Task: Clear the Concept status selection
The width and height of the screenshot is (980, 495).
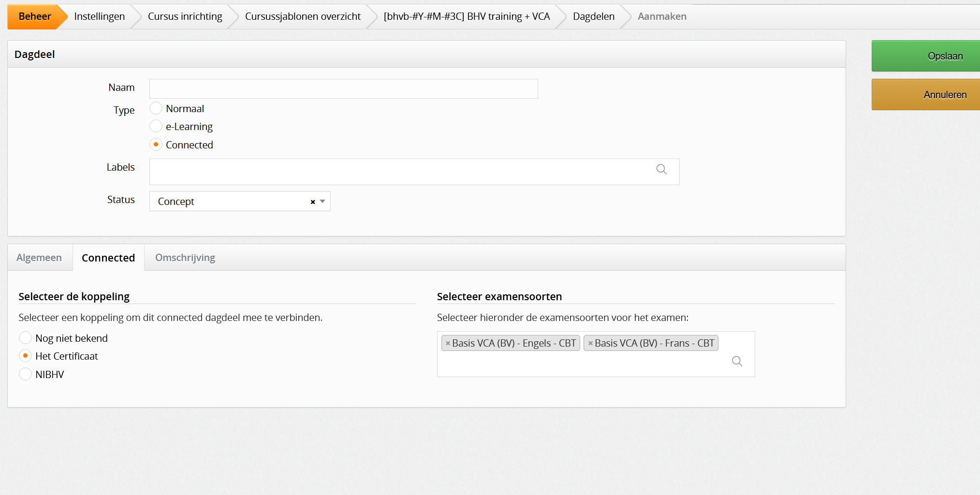Action: (x=313, y=202)
